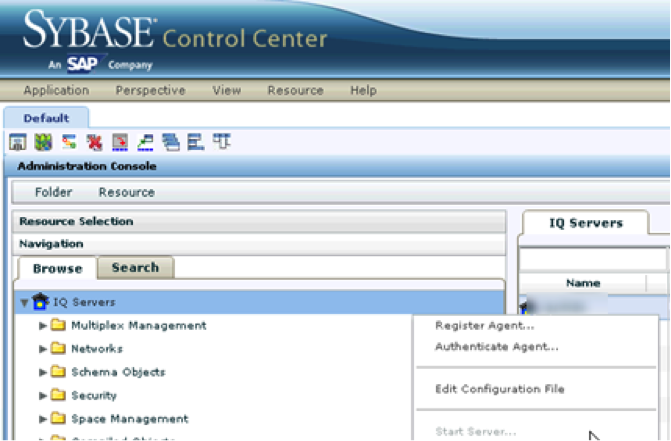Click the minimize-all-views icon with red arrow
This screenshot has width=671, height=441.
tap(120, 142)
